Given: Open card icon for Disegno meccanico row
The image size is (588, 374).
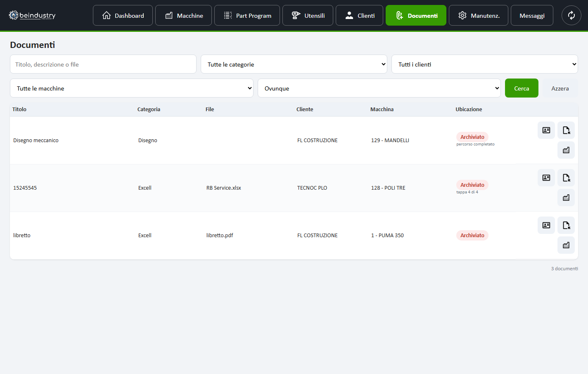Looking at the screenshot, I should [x=546, y=130].
